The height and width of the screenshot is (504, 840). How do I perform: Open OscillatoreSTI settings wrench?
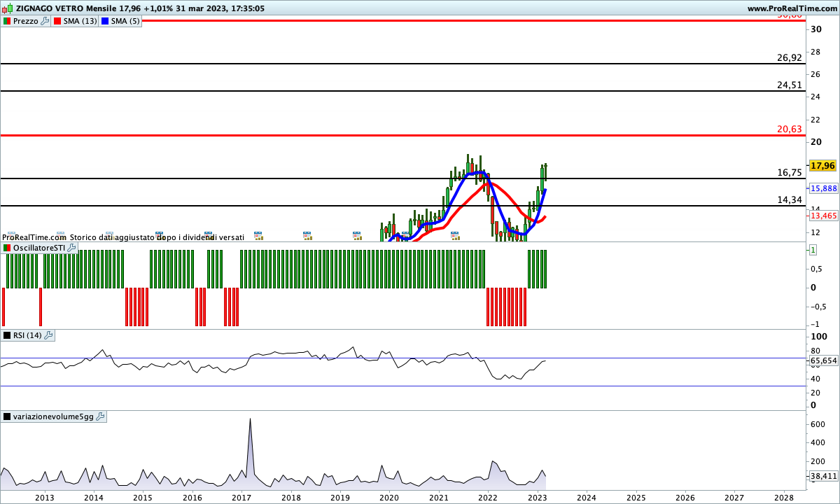72,248
